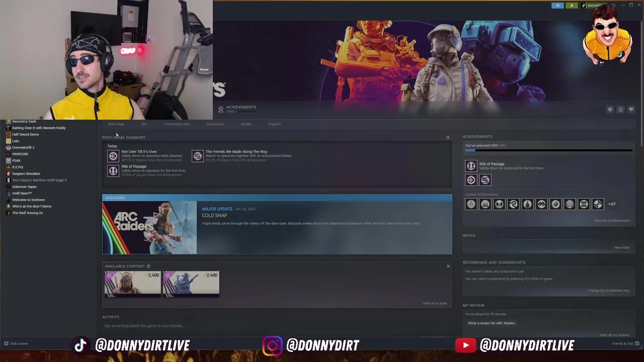Open second 2,400 available content item

pos(191,284)
